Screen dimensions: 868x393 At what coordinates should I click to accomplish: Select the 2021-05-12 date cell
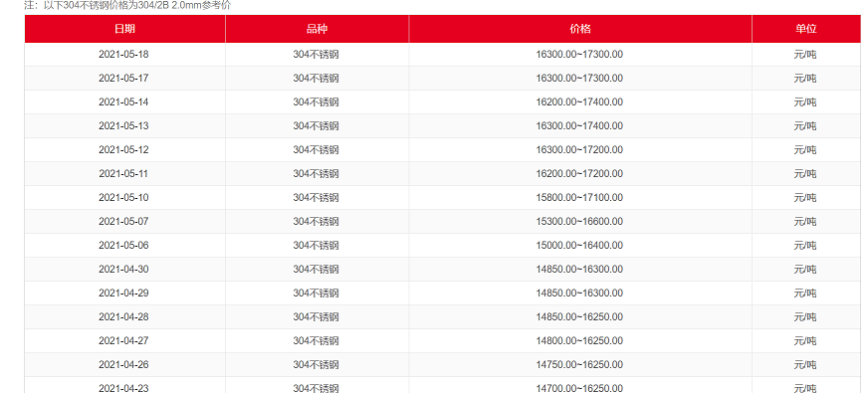point(124,150)
